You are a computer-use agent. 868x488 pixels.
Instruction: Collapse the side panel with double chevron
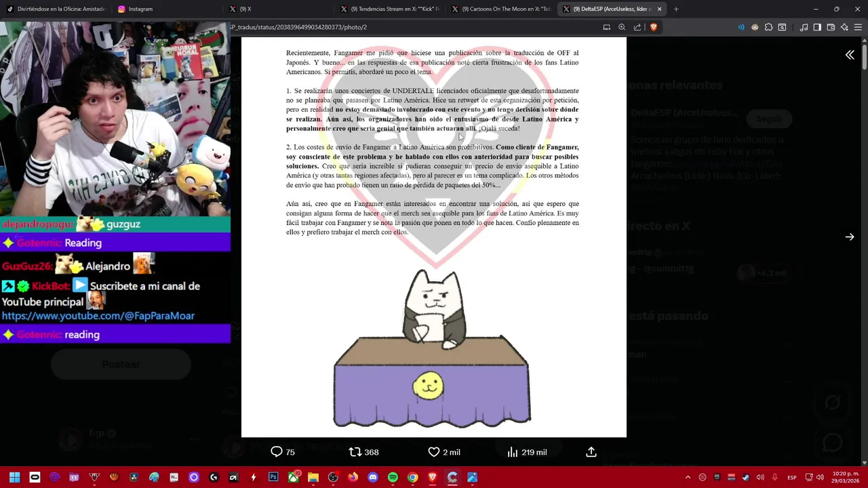point(850,55)
